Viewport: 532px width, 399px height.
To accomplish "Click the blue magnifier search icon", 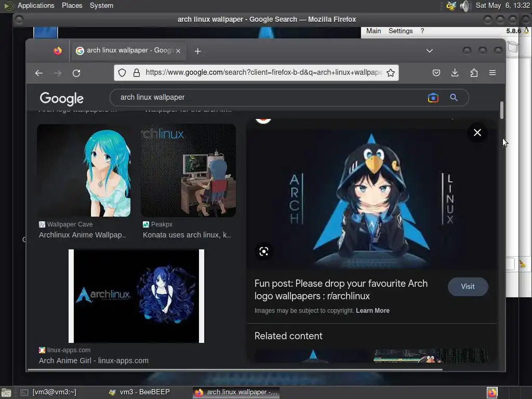I will [x=454, y=98].
